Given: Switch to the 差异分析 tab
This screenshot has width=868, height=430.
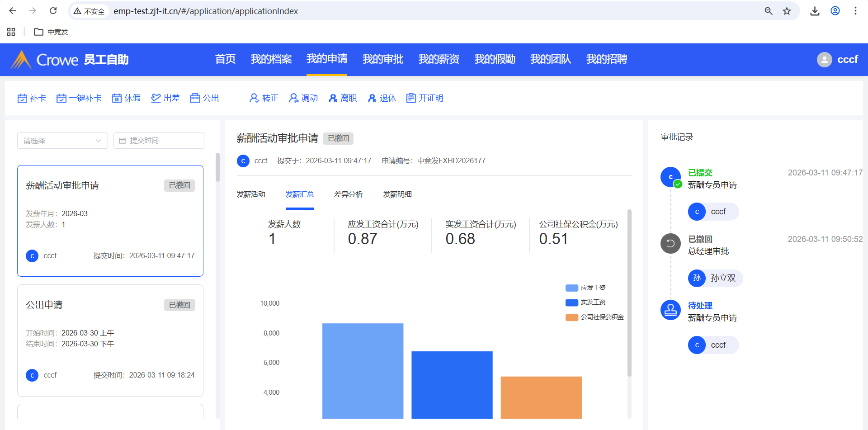Looking at the screenshot, I should (348, 194).
